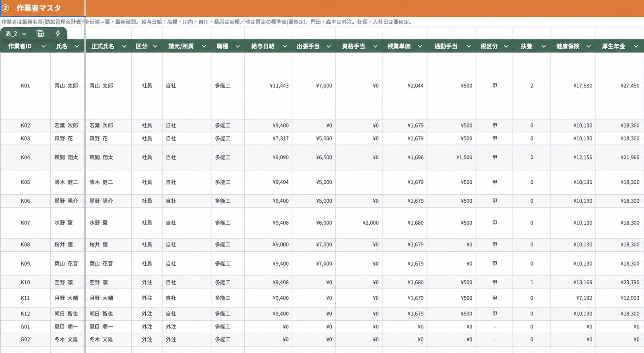Open the 厚生年金 column filter dropdown
Image resolution: width=644 pixels, height=353 pixels.
[x=636, y=46]
